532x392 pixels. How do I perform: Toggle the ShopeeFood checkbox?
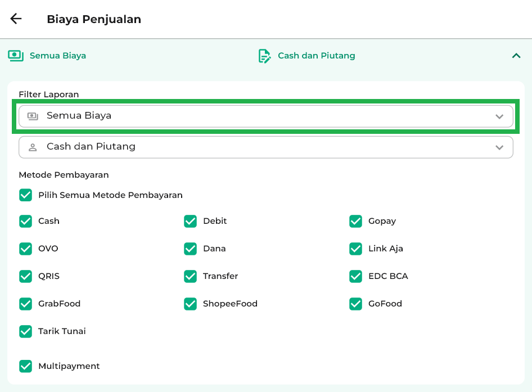(x=190, y=304)
